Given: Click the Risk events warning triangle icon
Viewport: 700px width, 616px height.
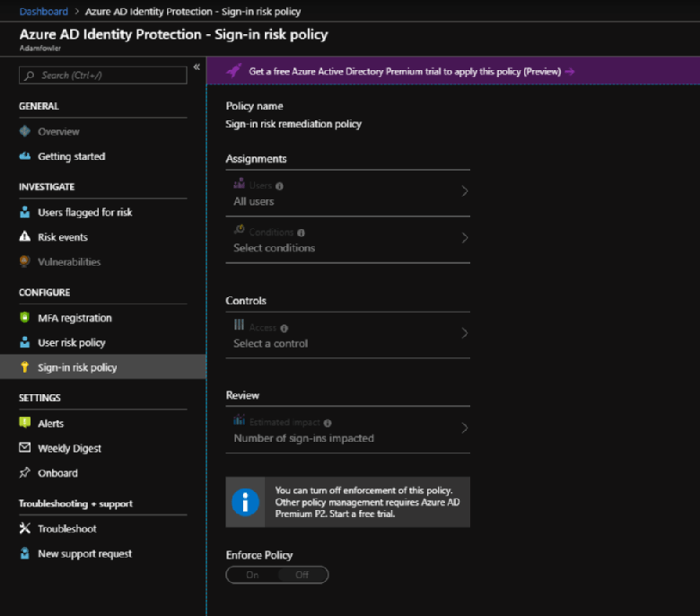Looking at the screenshot, I should click(x=25, y=236).
